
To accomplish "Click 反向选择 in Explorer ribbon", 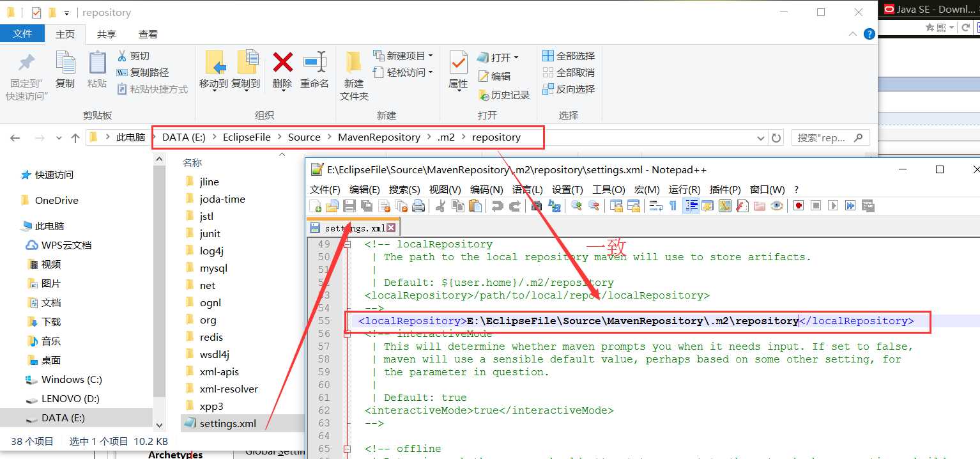I will pyautogui.click(x=569, y=89).
